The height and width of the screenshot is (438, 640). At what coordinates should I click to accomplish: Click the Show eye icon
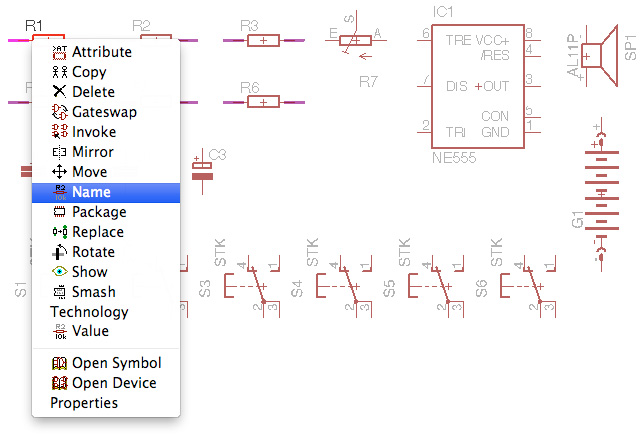point(59,272)
